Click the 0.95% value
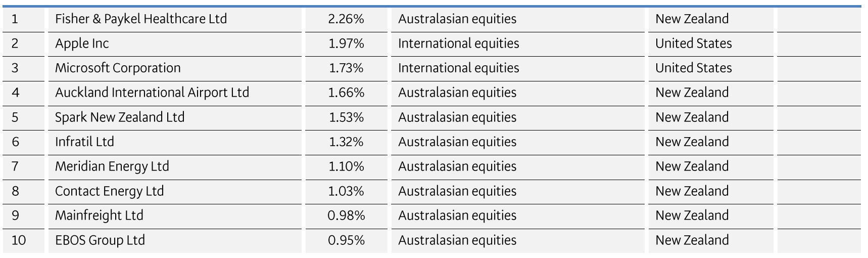This screenshot has height=258, width=868. [x=346, y=240]
